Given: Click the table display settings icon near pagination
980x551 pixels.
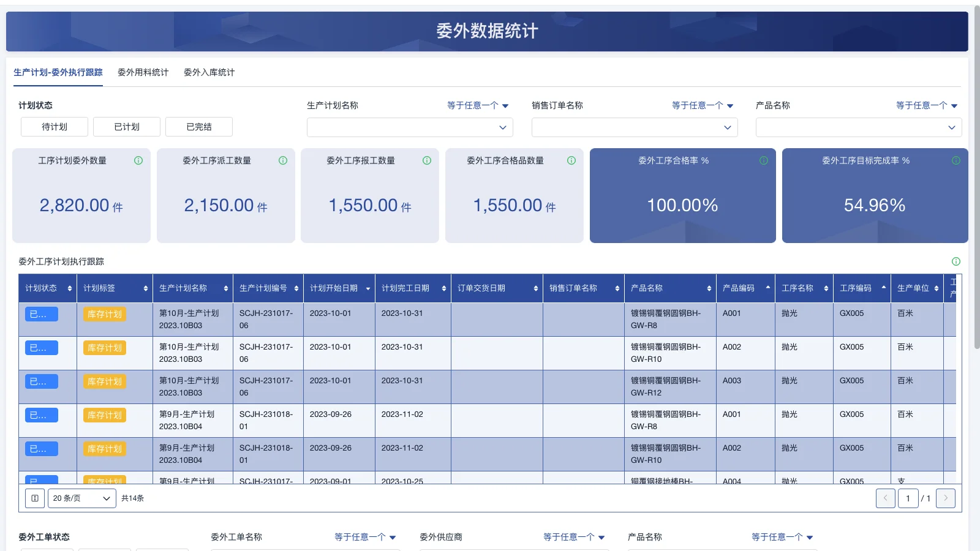Looking at the screenshot, I should (x=34, y=498).
